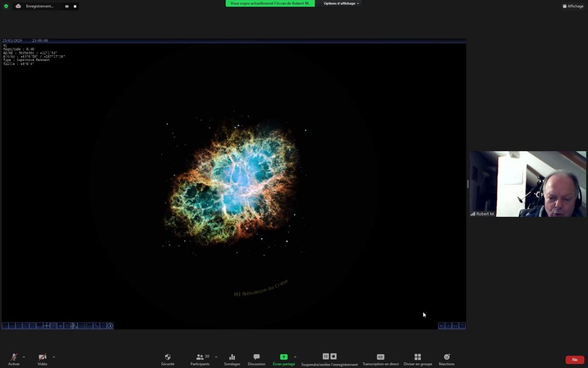Pause recording beside Enregistrement label
Screen dimensions: 588x368
[67, 6]
